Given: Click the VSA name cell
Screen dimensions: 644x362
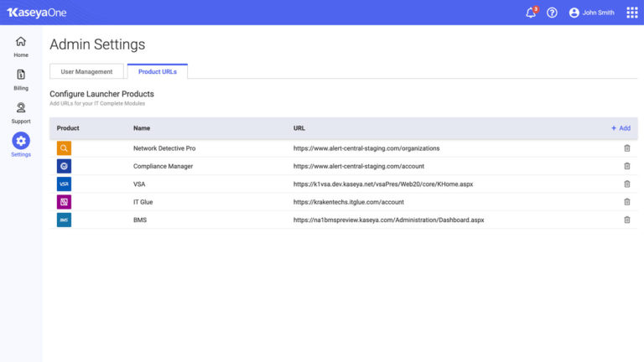Looking at the screenshot, I should tap(139, 184).
